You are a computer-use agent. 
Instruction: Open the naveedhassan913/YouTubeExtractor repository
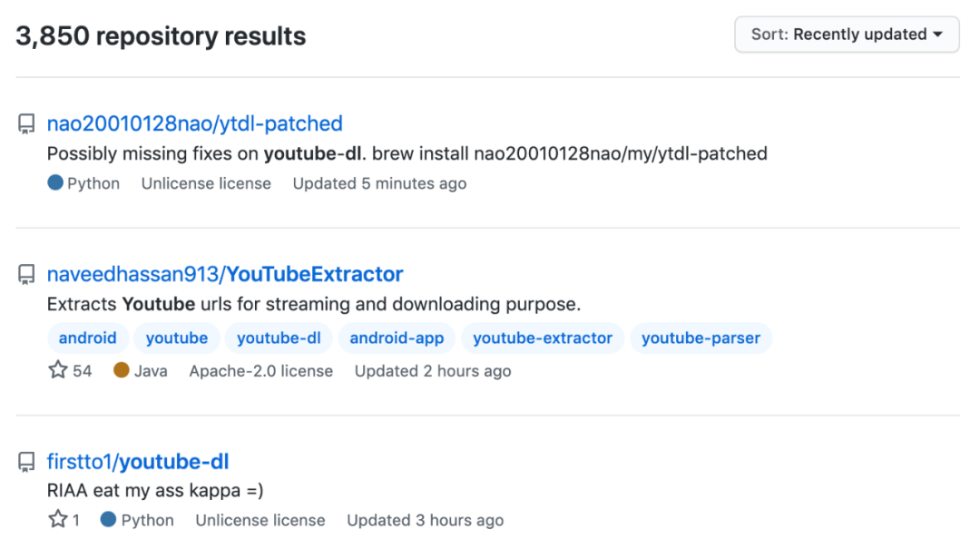(225, 274)
